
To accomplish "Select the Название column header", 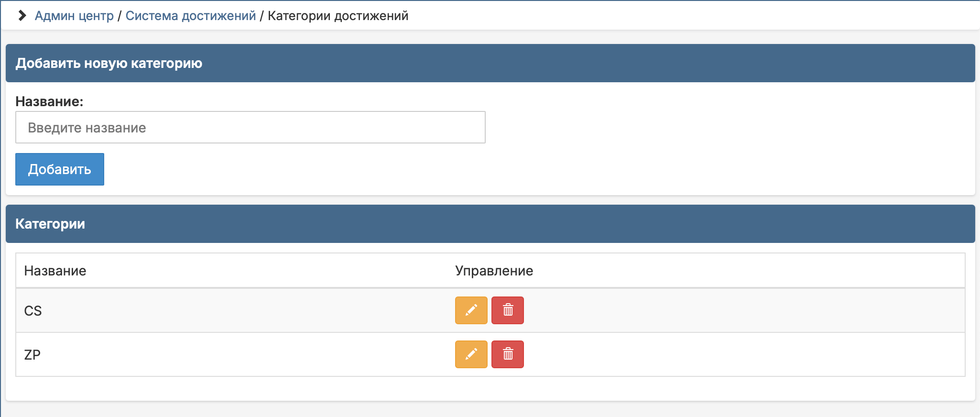I will tap(55, 270).
